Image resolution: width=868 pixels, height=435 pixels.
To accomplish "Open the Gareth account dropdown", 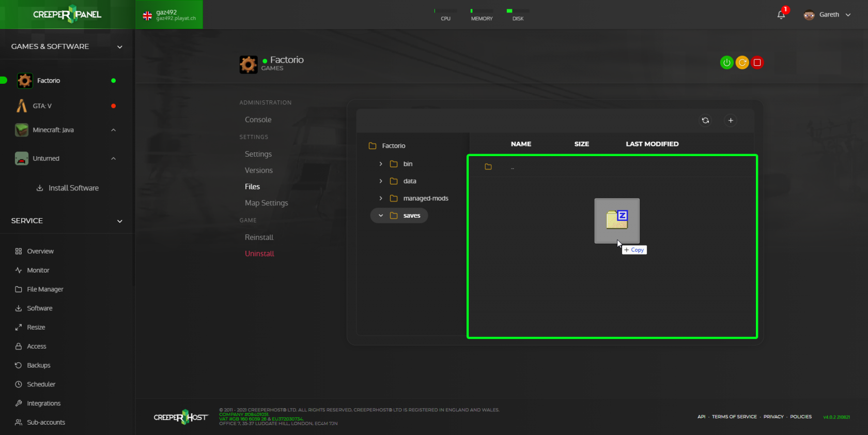I will 827,14.
